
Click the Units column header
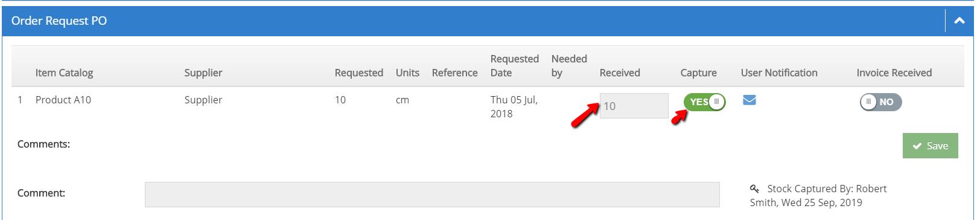pos(407,73)
